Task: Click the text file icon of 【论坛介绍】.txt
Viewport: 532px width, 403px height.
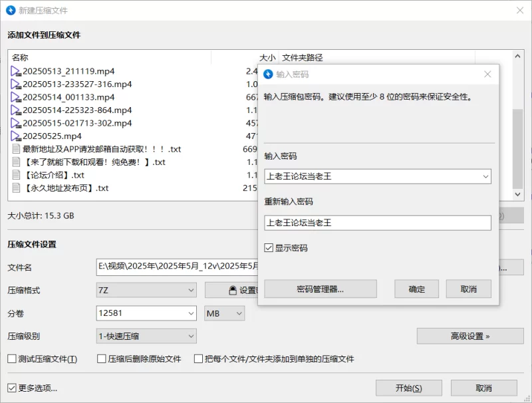Action: (16, 175)
